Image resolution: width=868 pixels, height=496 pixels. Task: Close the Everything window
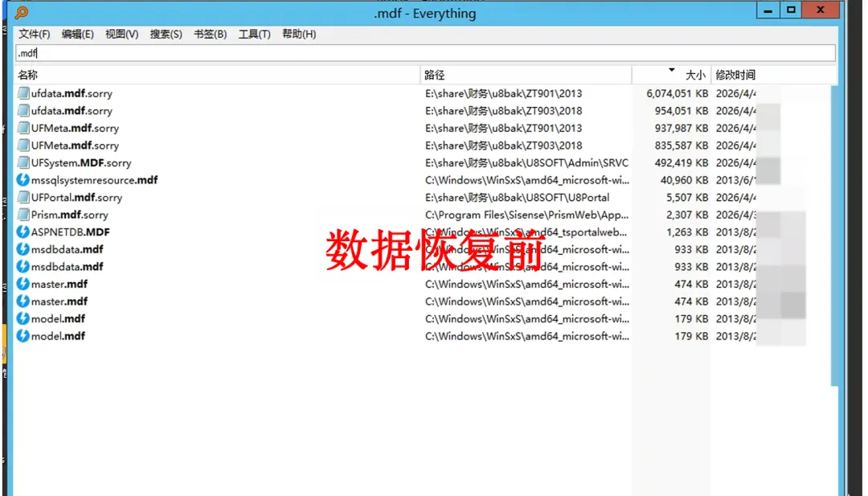tap(821, 10)
